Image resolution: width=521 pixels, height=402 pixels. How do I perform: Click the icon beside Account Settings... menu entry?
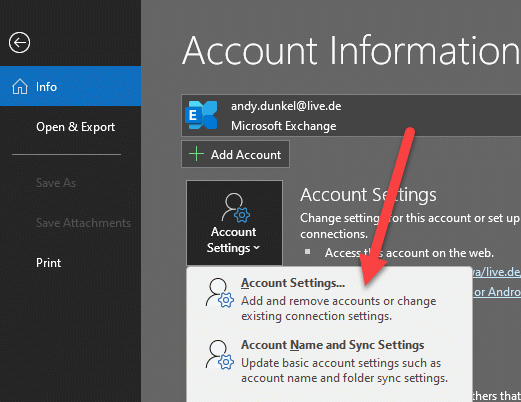click(219, 293)
